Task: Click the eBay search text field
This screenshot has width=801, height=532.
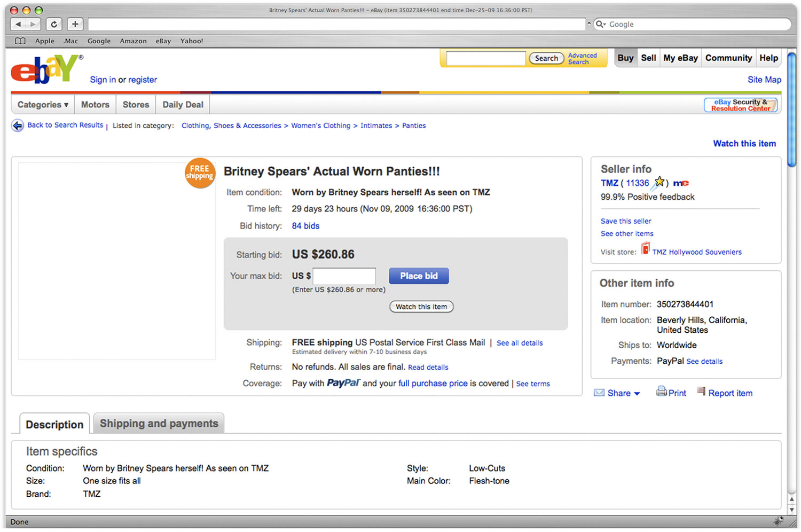Action: pyautogui.click(x=486, y=58)
